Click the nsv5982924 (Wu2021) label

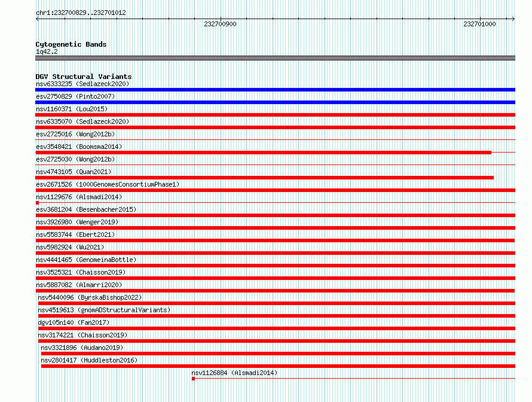pos(70,247)
